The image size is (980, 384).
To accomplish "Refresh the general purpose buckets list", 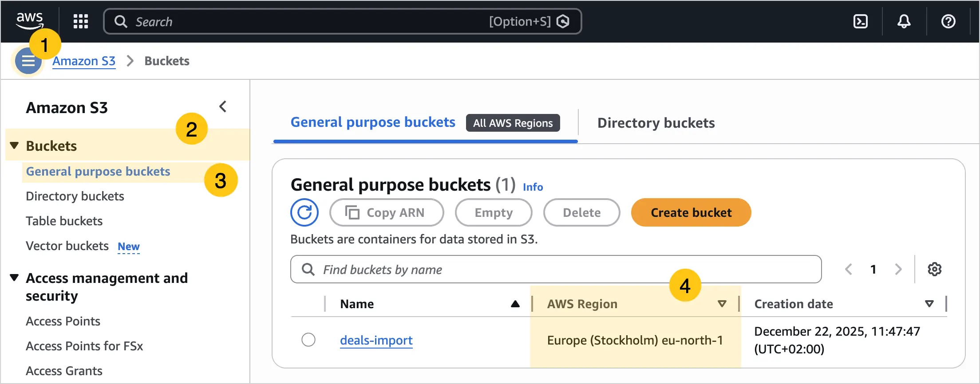I will coord(304,212).
